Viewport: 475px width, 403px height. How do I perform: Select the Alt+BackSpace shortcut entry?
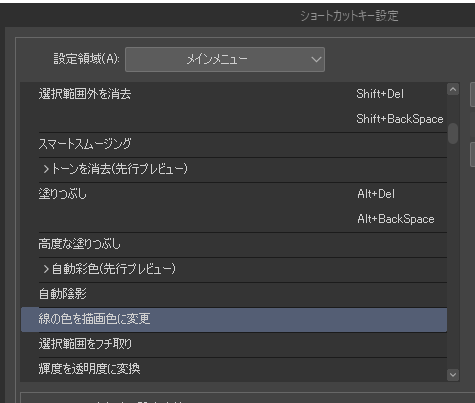point(396,219)
